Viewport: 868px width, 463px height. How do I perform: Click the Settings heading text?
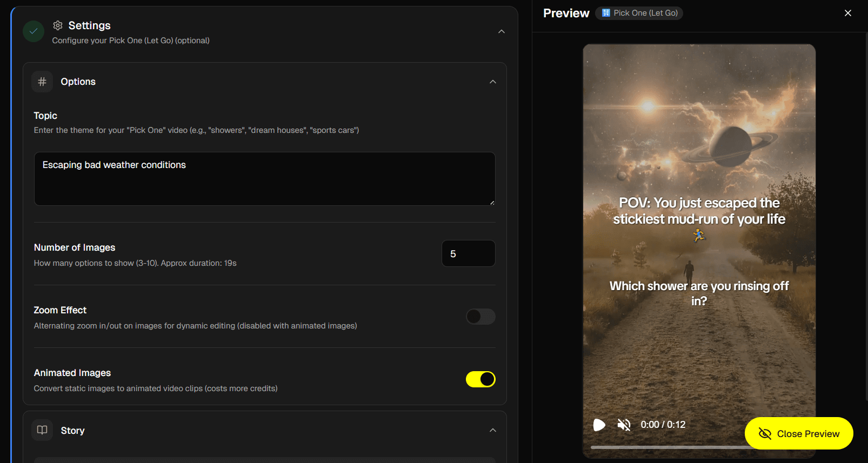coord(89,25)
